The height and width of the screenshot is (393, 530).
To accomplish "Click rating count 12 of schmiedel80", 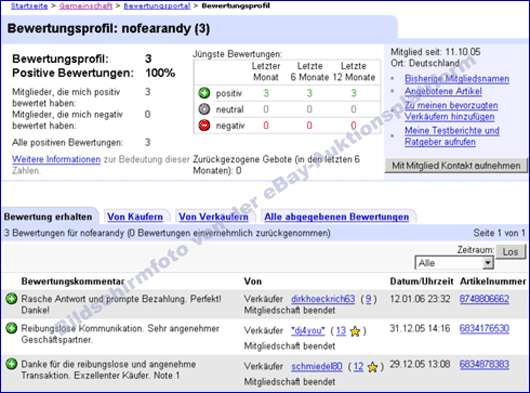I will (x=359, y=366).
